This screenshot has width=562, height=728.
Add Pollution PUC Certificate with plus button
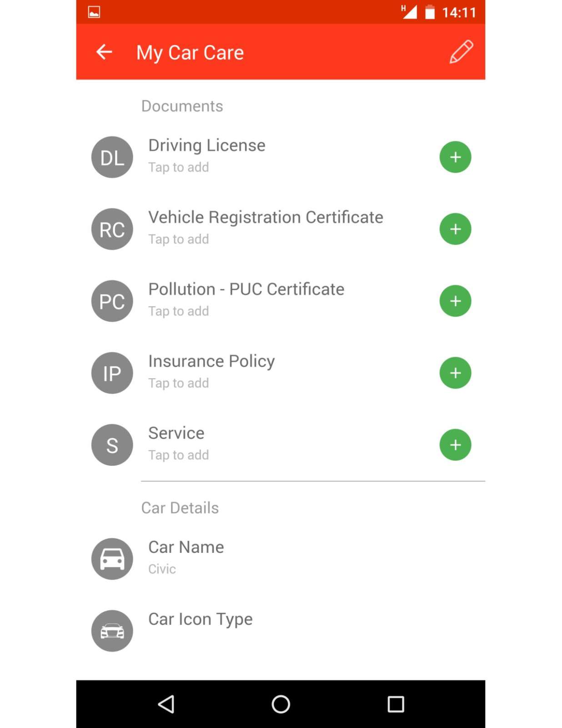(x=455, y=301)
